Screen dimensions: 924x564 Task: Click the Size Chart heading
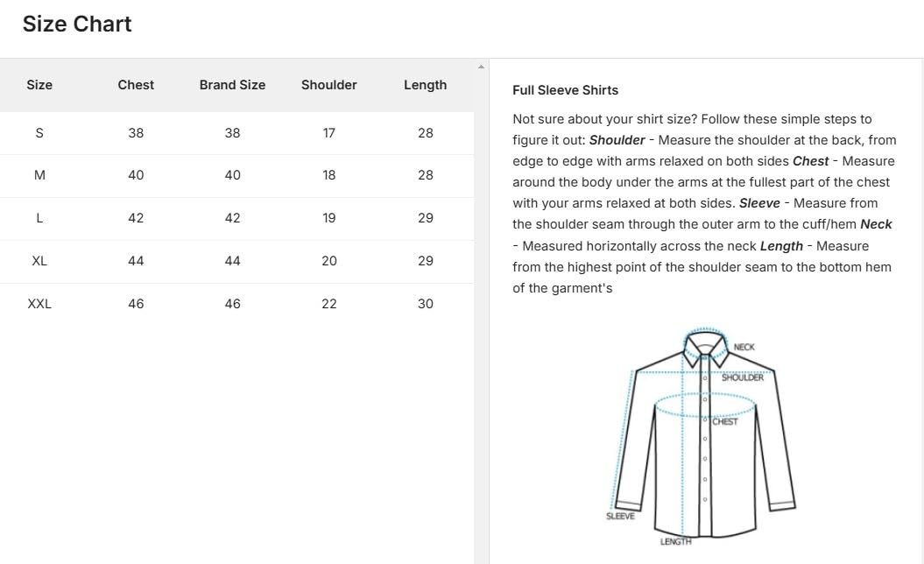77,24
